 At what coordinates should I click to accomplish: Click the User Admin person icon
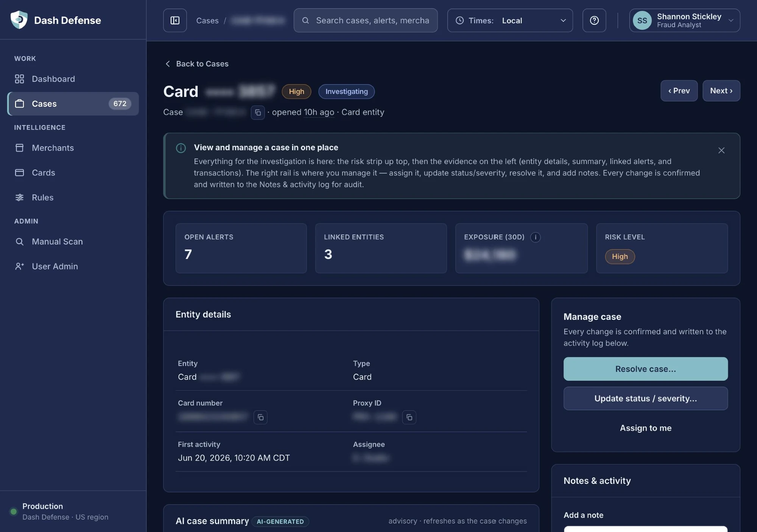tap(19, 266)
